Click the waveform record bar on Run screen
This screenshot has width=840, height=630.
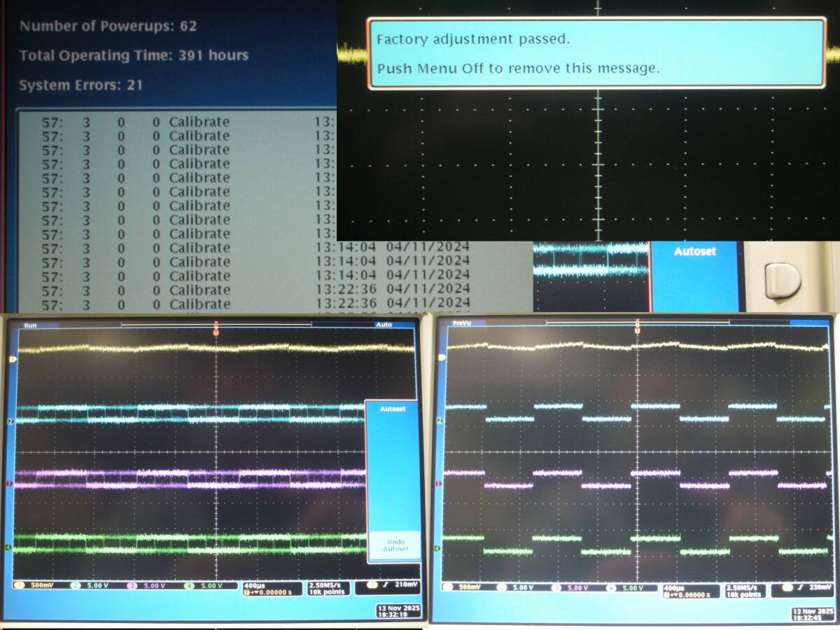point(216,324)
